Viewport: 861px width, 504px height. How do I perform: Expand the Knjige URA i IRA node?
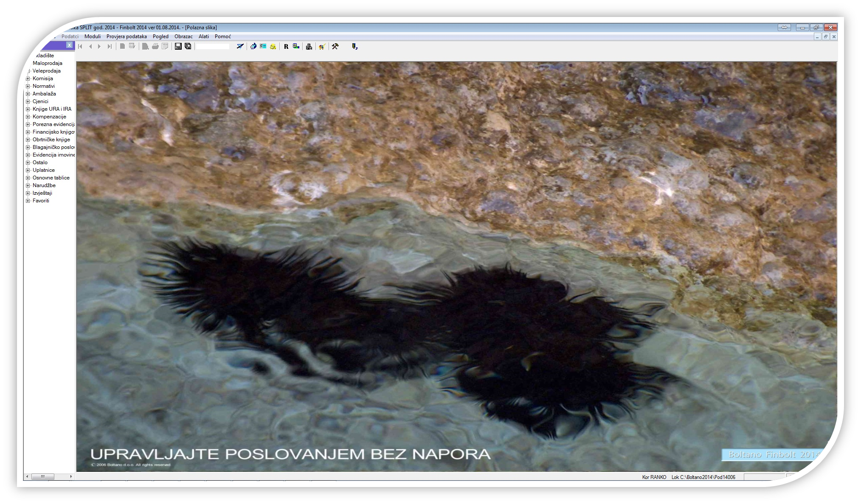(28, 109)
